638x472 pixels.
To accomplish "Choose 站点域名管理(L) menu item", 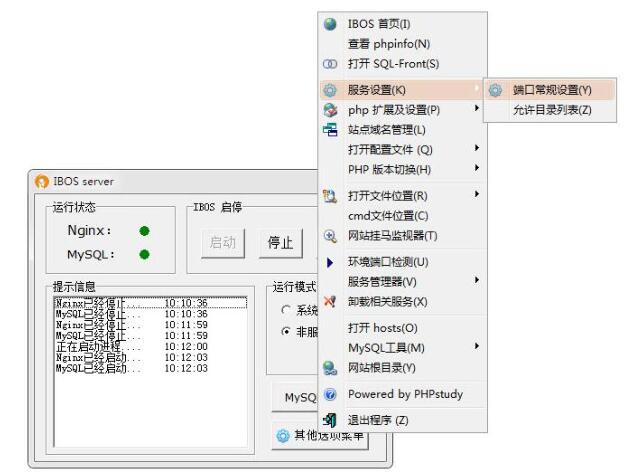I will click(402, 130).
